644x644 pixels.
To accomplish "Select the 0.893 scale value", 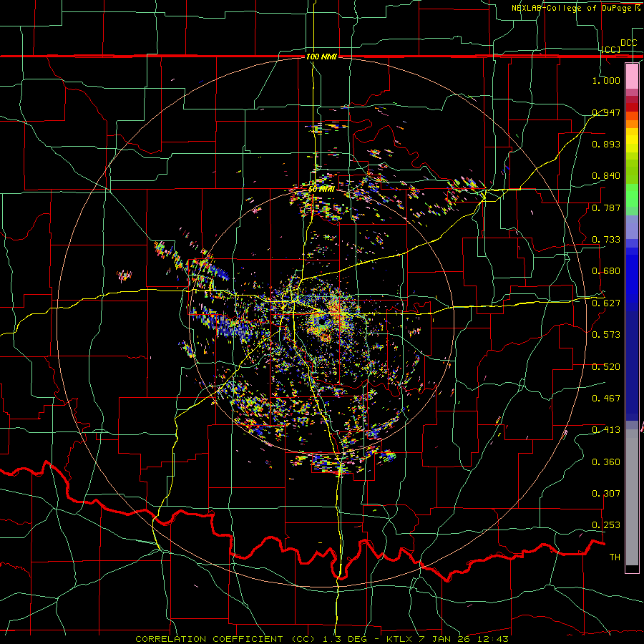I will [606, 144].
